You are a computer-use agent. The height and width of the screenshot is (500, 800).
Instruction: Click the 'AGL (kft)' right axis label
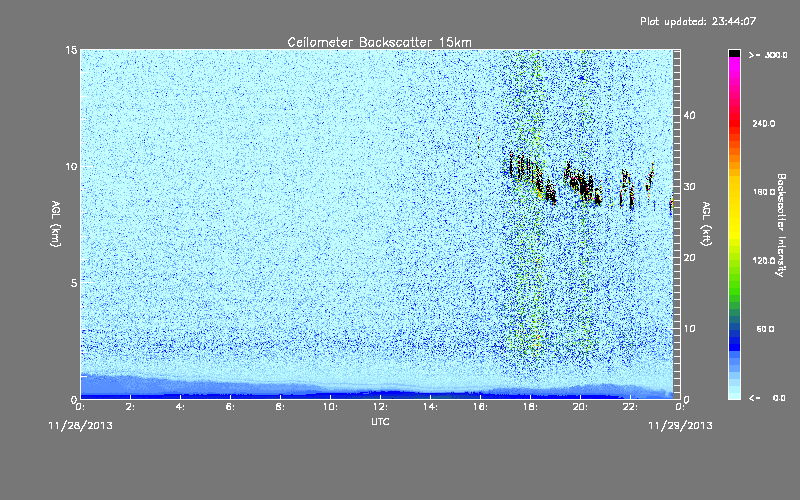pos(706,223)
